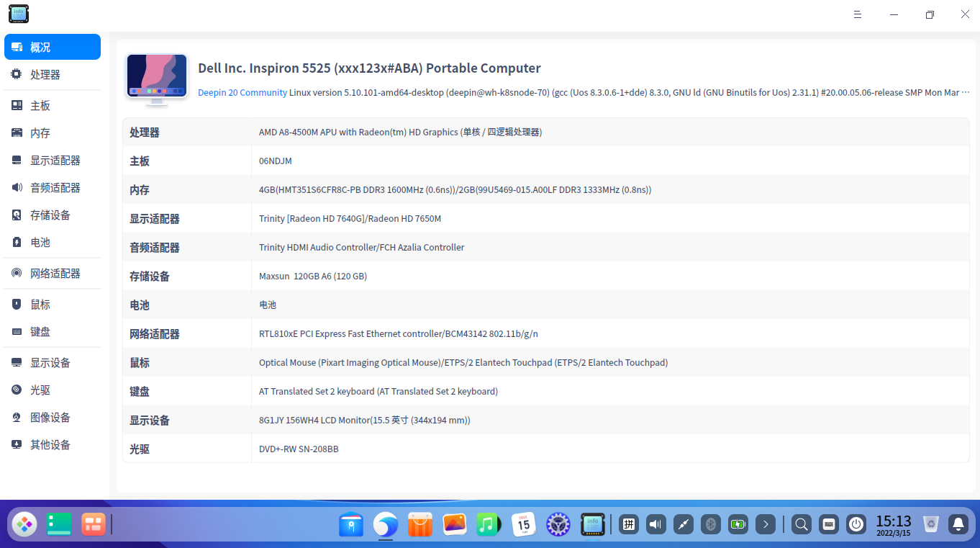This screenshot has height=548, width=980.
Task: Select 其他设备 in the sidebar
Action: pyautogui.click(x=53, y=445)
